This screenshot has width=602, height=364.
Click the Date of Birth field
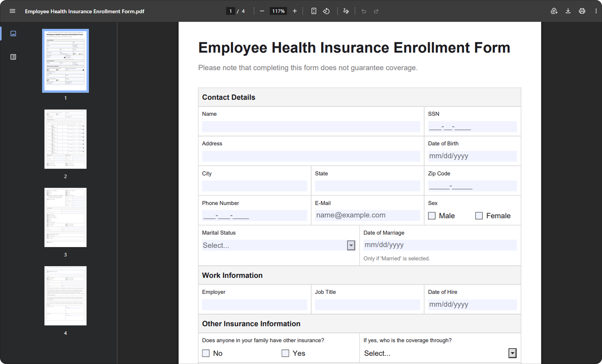tap(473, 156)
